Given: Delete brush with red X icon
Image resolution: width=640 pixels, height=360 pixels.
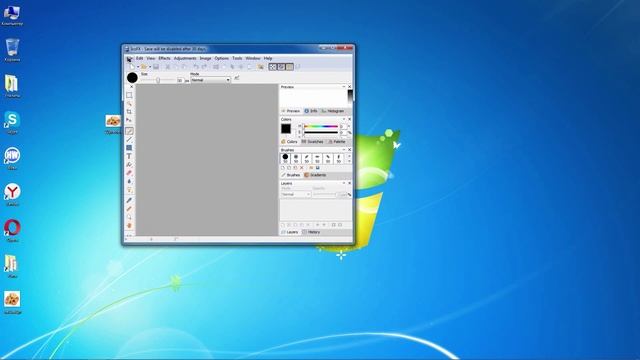Looking at the screenshot, I should tap(302, 168).
